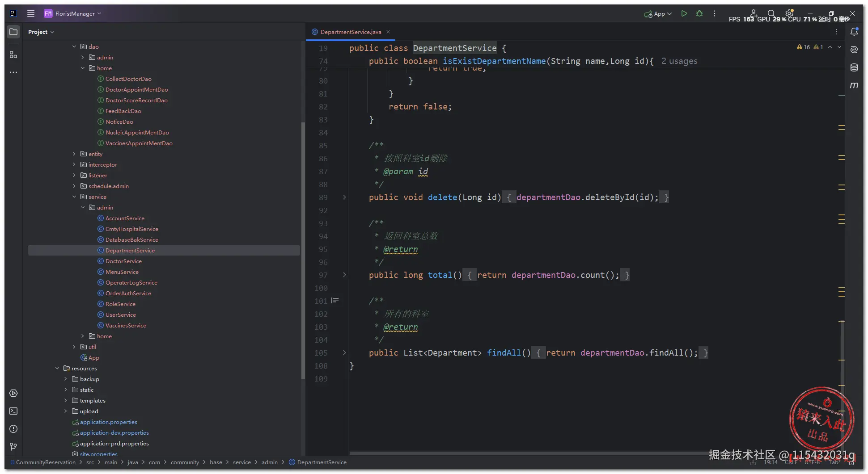
Task: Unfold the total method on line 97
Action: 344,275
